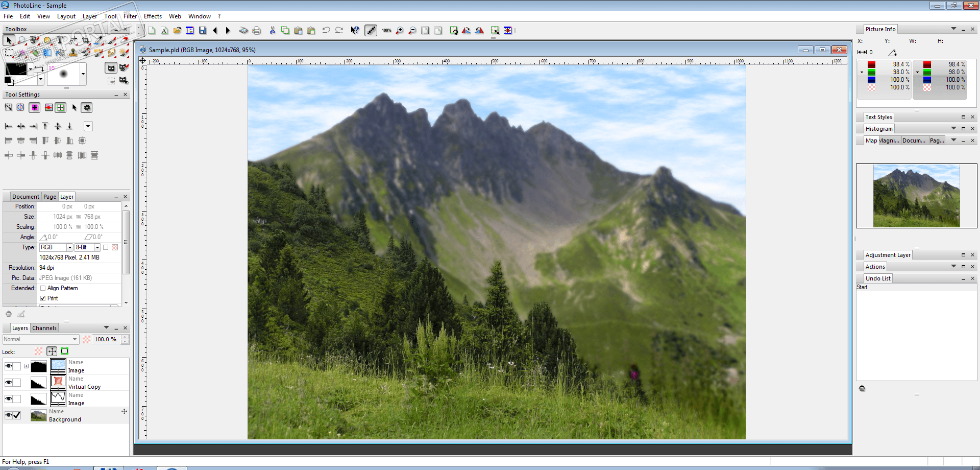Click the foreground black color swatch
Screen dimensions: 980x470
click(x=15, y=68)
